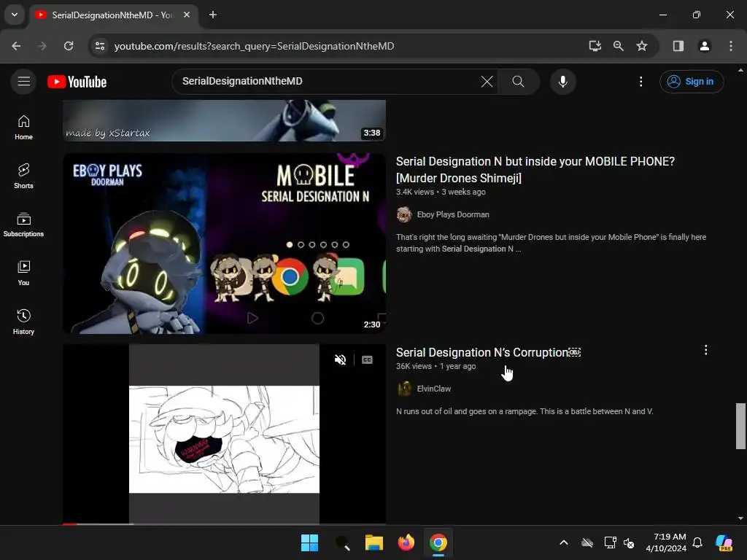Go back in browser history

(x=16, y=46)
